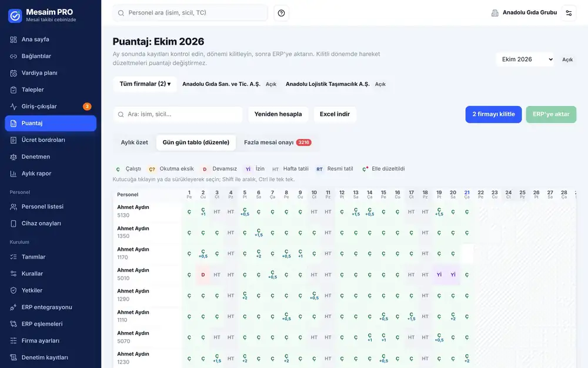Click the Personel listesi people icon
Screen dimensions: 588x368
point(14,207)
